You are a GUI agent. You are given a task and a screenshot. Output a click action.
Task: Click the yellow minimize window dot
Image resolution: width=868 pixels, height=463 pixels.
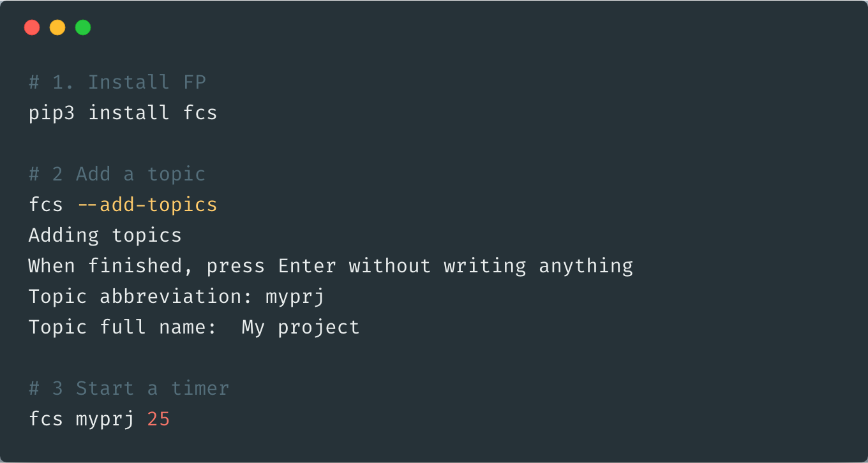tap(57, 27)
